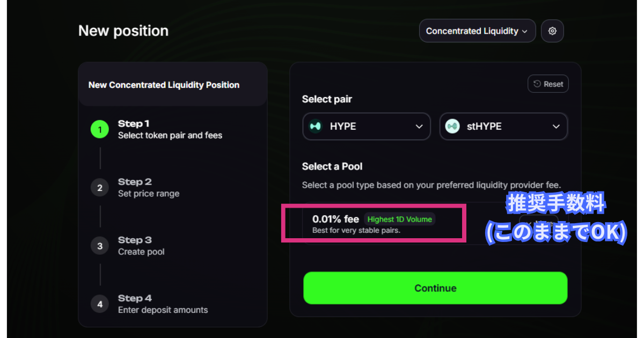This screenshot has width=644, height=338.
Task: Expand the HYPE token selector chevron
Action: (x=419, y=127)
